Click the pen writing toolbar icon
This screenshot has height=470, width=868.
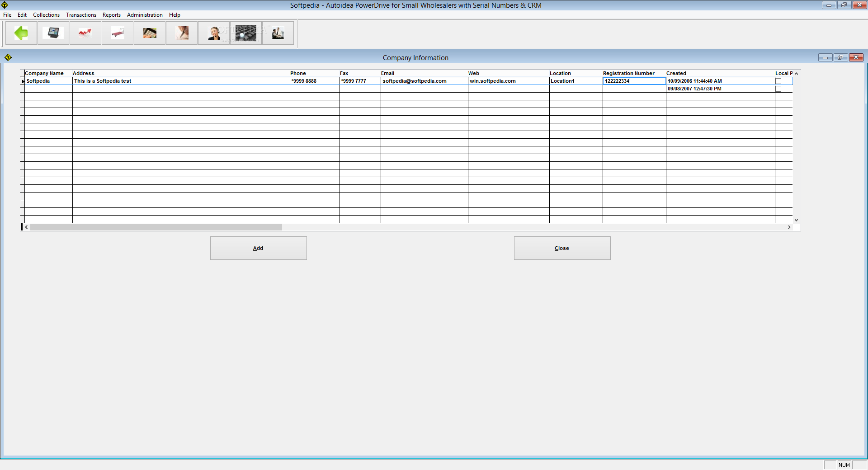coord(182,33)
